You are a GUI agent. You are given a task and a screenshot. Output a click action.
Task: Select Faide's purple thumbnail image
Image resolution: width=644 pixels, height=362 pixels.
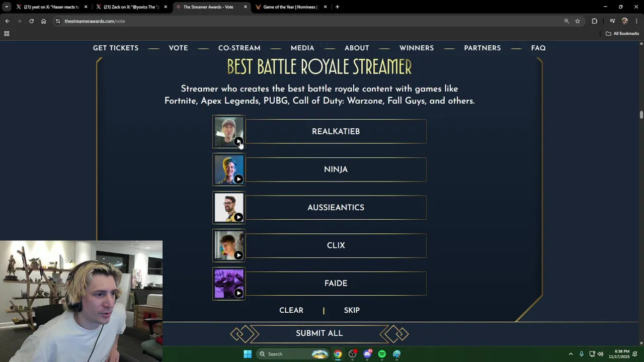228,283
